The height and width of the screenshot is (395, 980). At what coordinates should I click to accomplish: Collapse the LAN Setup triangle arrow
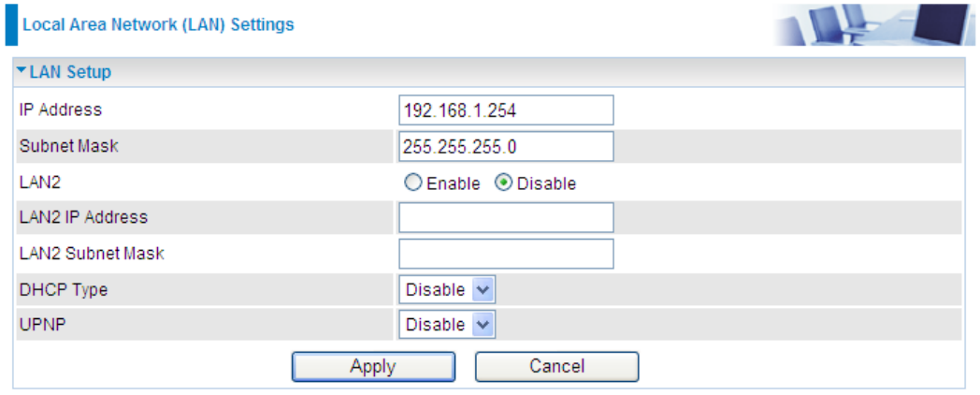[22, 71]
